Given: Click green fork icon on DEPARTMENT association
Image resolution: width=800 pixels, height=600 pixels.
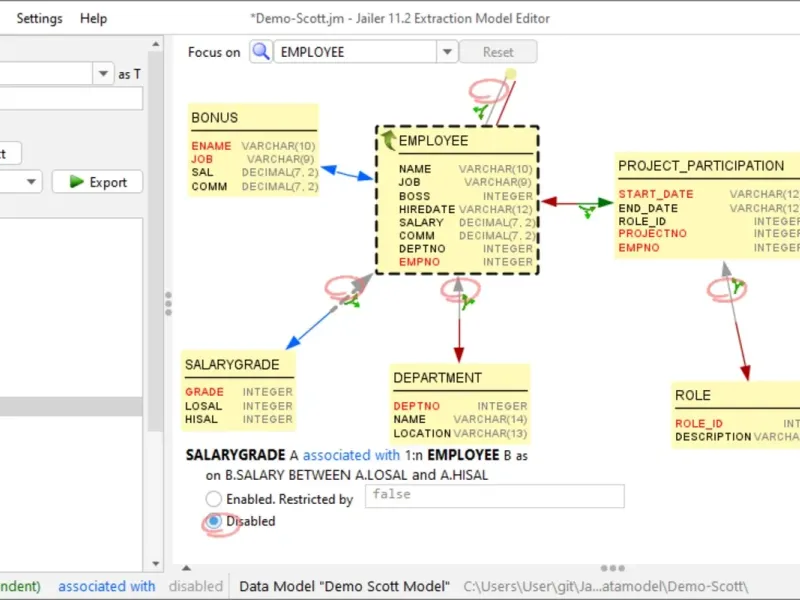Looking at the screenshot, I should click(467, 302).
